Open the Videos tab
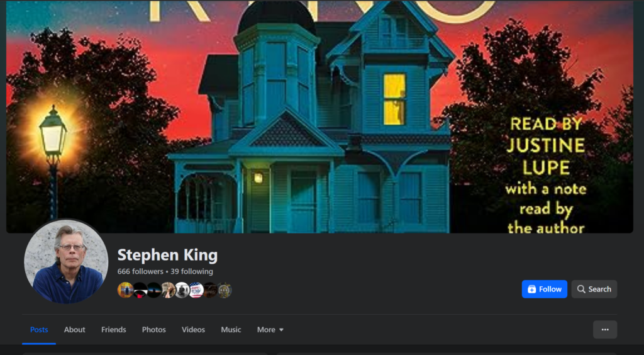644x355 pixels. [x=194, y=330]
